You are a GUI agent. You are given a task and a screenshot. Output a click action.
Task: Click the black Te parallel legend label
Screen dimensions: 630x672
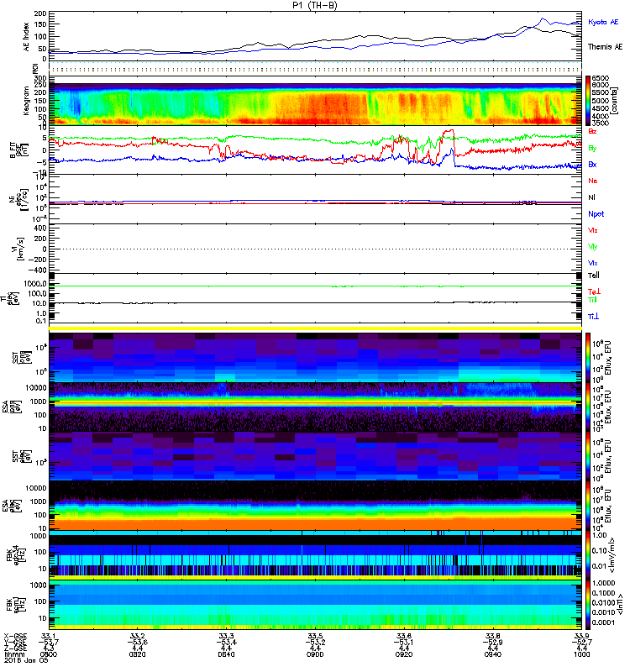(594, 276)
